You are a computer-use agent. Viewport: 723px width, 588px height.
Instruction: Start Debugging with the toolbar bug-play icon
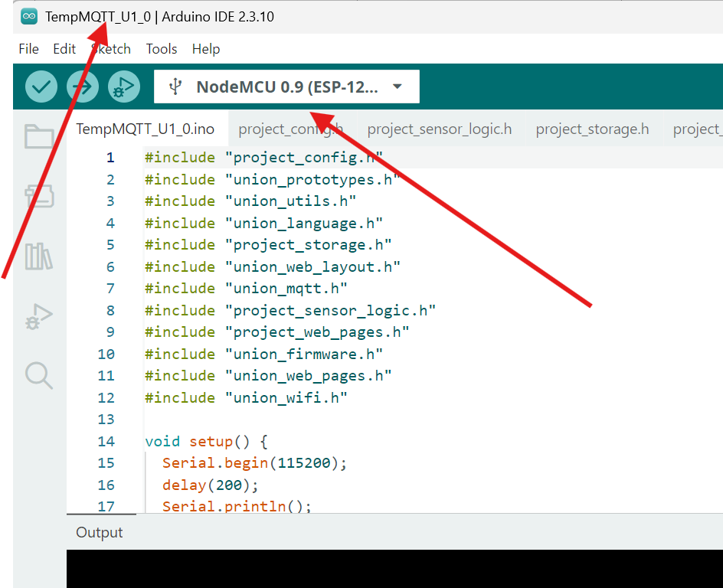coord(123,87)
